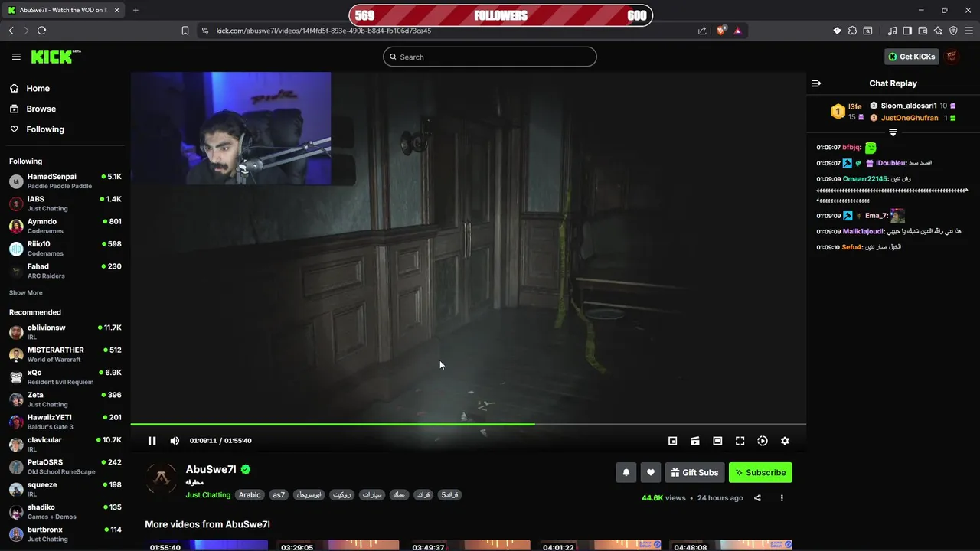Viewport: 980px width, 551px height.
Task: Click Get KICKs button
Action: pyautogui.click(x=911, y=57)
